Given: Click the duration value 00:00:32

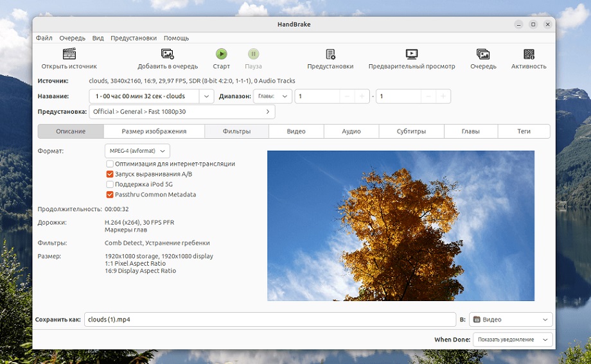Looking at the screenshot, I should tap(116, 209).
